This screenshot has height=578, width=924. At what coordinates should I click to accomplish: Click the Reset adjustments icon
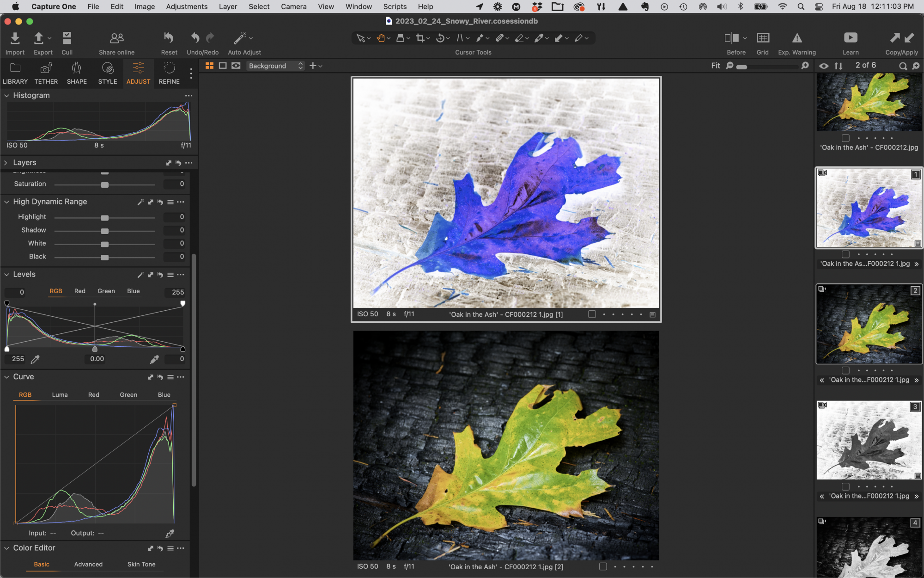coord(169,38)
